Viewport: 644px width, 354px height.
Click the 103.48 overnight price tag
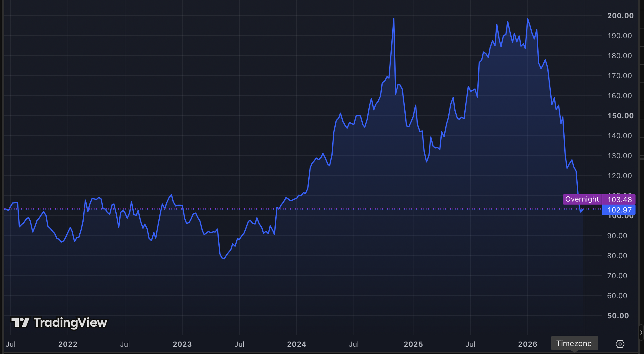[x=619, y=199]
